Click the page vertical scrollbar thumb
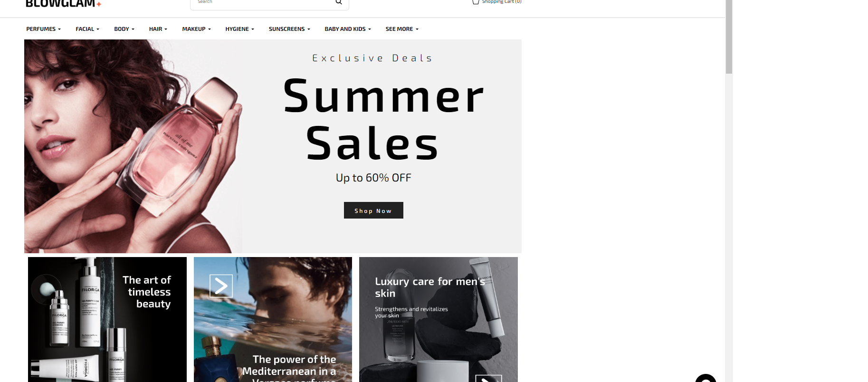Viewport: 868px width, 382px height. pyautogui.click(x=729, y=37)
